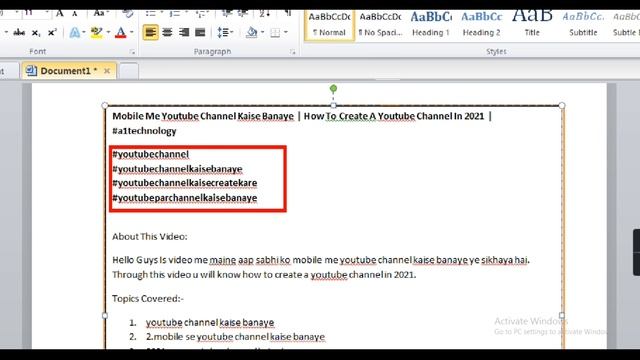
Task: Click 'Through this video u will know' line
Action: (x=264, y=275)
